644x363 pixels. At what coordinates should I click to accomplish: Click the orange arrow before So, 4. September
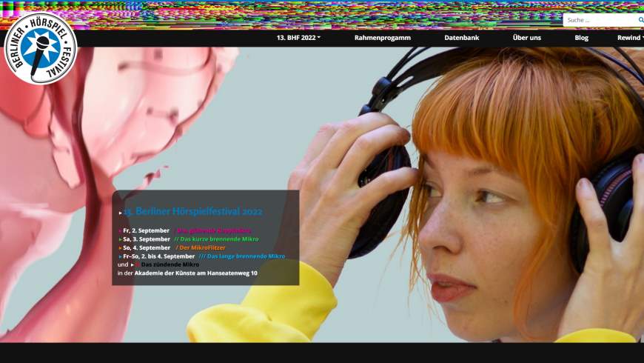120,248
